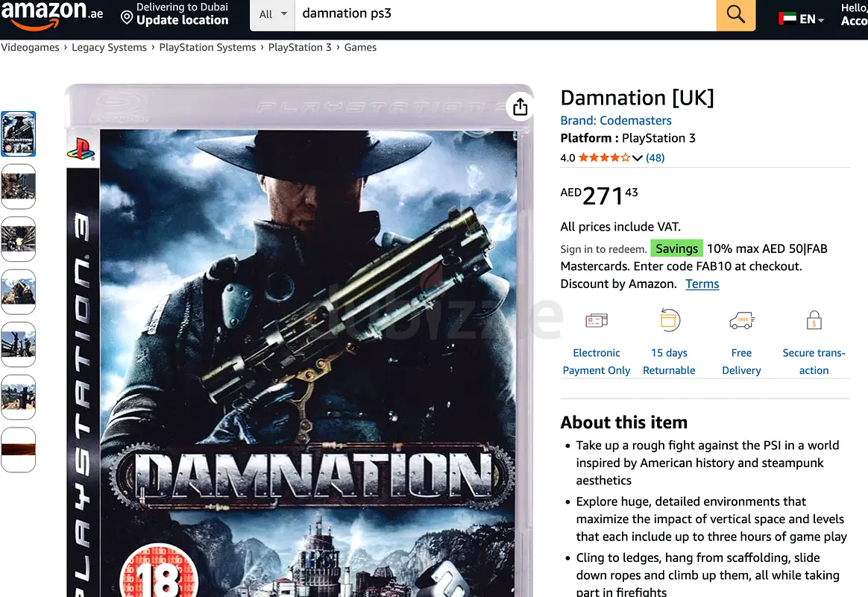The image size is (868, 597).
Task: Open the Brand: Codemasters link
Action: [615, 120]
